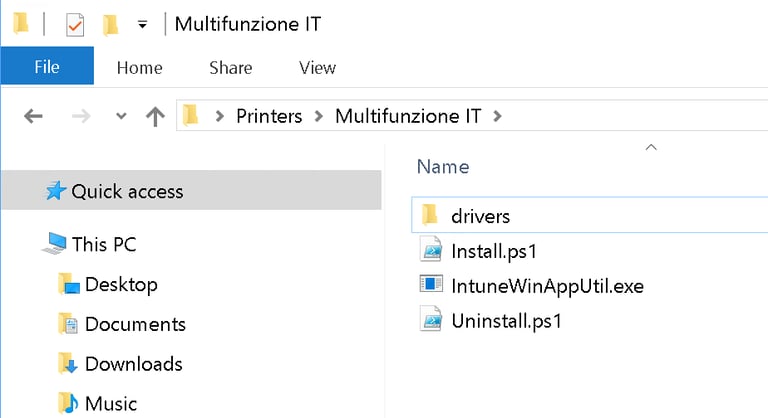This screenshot has width=768, height=418.
Task: Click the Quick access star icon
Action: [55, 191]
